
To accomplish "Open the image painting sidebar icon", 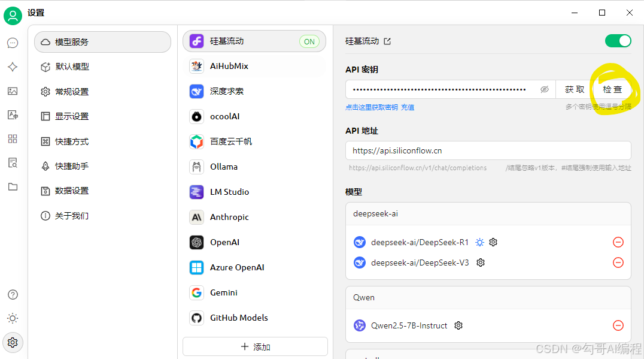I will pyautogui.click(x=13, y=91).
